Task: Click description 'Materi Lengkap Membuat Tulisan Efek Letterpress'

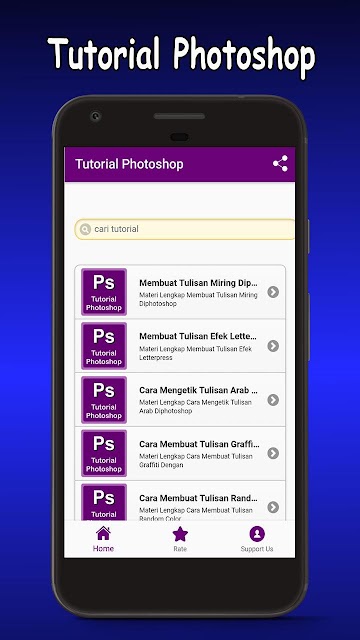Action: click(x=196, y=353)
